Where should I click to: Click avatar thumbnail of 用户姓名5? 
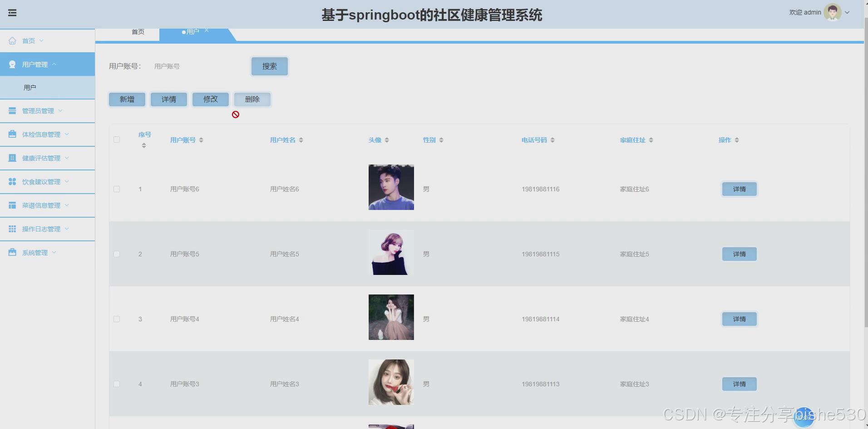391,252
